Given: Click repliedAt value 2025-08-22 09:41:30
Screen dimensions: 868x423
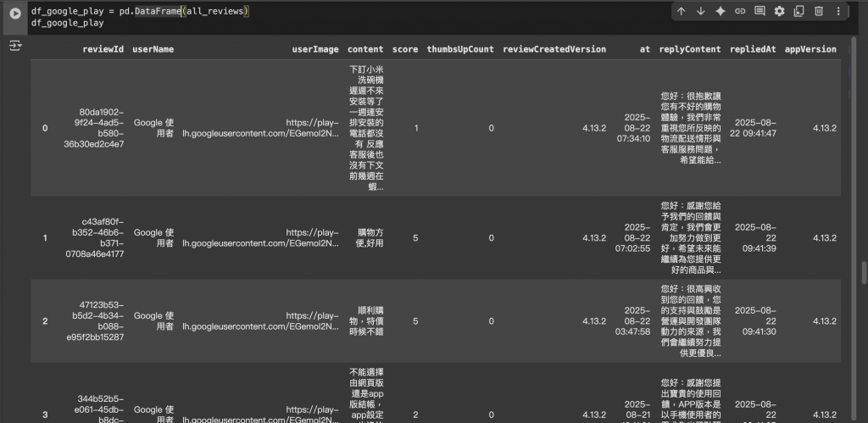Looking at the screenshot, I should [755, 321].
